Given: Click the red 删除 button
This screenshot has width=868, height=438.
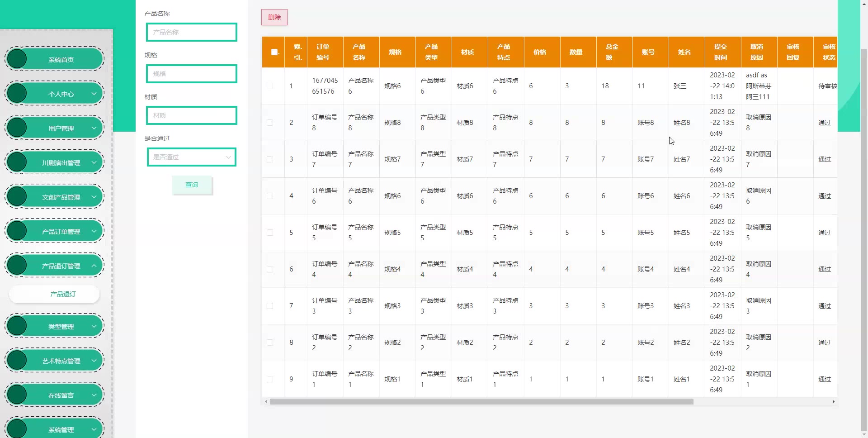Looking at the screenshot, I should coord(274,17).
